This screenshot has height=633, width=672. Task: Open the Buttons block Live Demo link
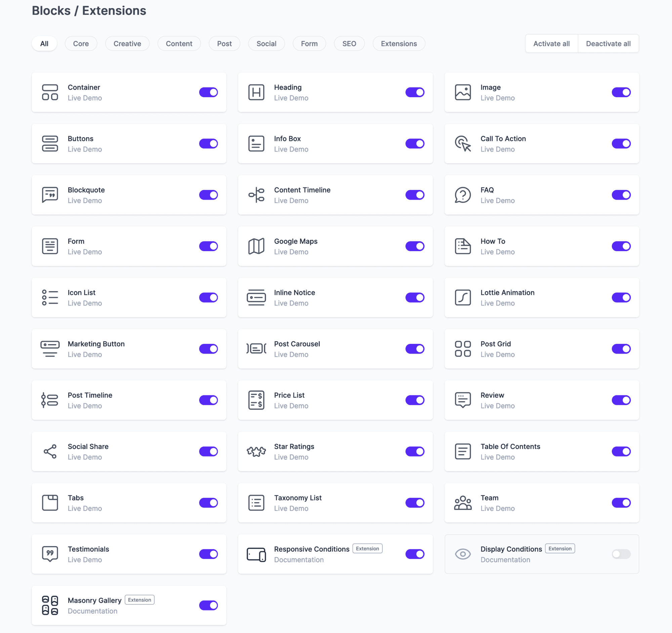coord(85,149)
